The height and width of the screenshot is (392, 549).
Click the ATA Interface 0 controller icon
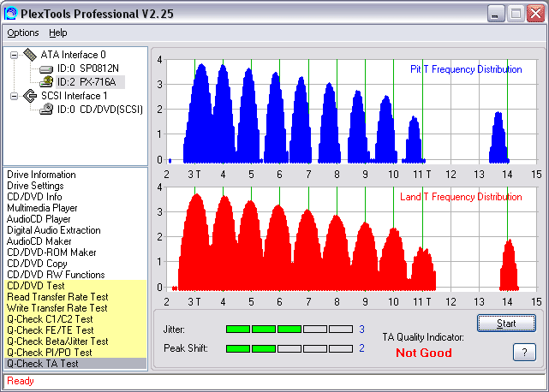point(30,55)
